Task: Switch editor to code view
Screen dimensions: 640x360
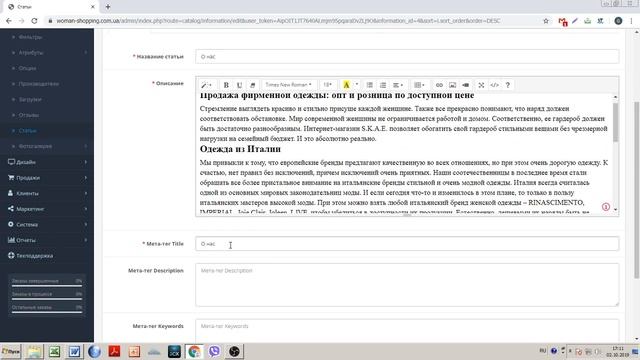Action: click(x=494, y=85)
